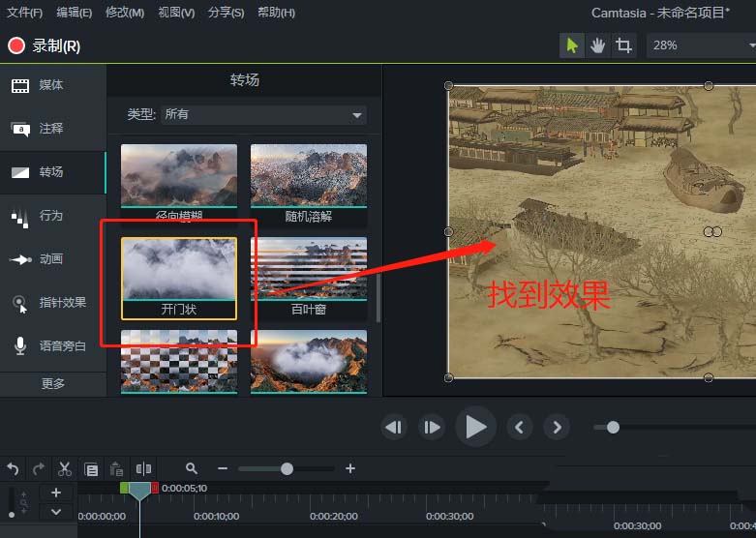Click the red out-point playhead handle
This screenshot has height=538, width=756.
[x=155, y=488]
